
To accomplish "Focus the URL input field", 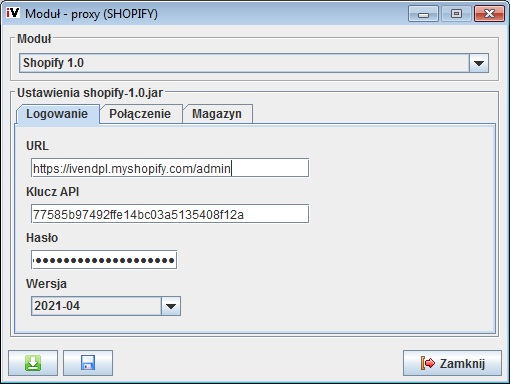I will click(170, 168).
